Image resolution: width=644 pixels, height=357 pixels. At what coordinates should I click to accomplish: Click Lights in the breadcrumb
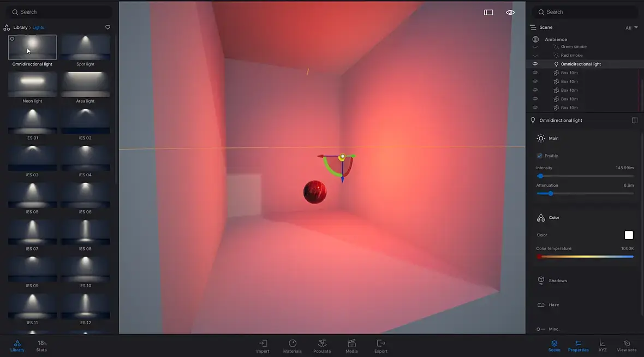[x=38, y=27]
